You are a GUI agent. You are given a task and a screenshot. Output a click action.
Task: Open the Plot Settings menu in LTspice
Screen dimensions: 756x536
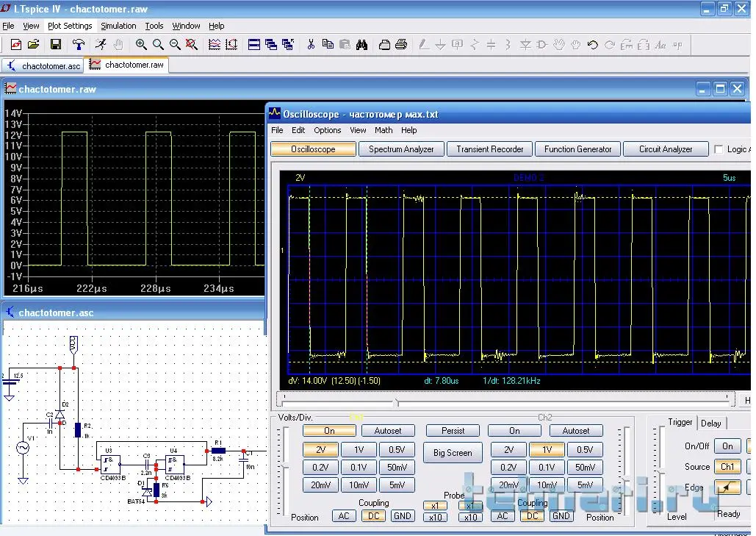[70, 26]
